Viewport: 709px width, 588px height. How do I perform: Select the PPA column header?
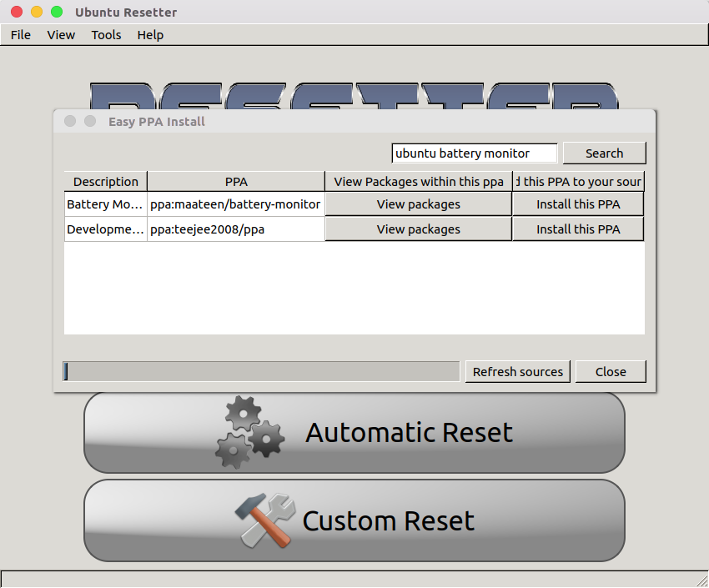(x=236, y=182)
